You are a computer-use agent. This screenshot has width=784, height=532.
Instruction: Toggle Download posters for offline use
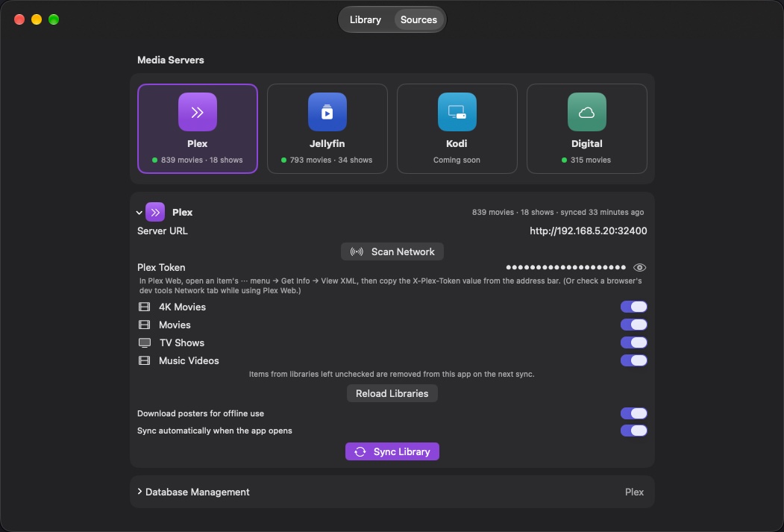coord(633,413)
